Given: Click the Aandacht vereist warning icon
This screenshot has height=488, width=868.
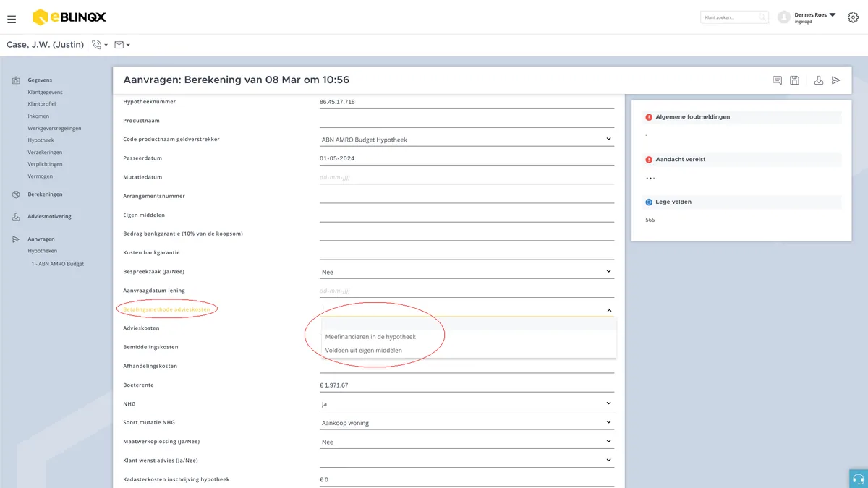Looking at the screenshot, I should [649, 159].
